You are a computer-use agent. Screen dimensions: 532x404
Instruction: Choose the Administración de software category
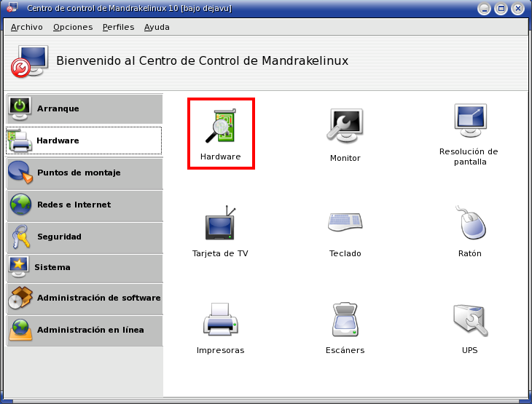[x=85, y=298]
